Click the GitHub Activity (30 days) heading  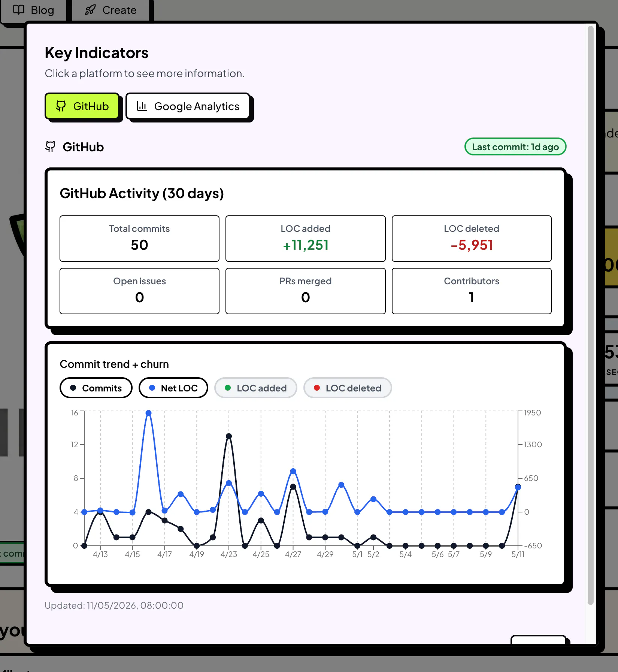click(142, 194)
